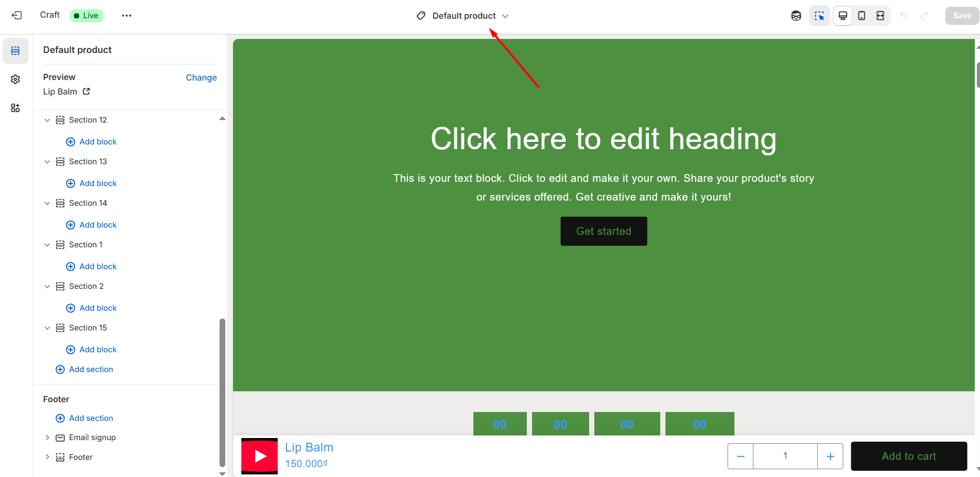The width and height of the screenshot is (980, 477).
Task: Click the text block paragraph in preview
Action: tap(604, 188)
